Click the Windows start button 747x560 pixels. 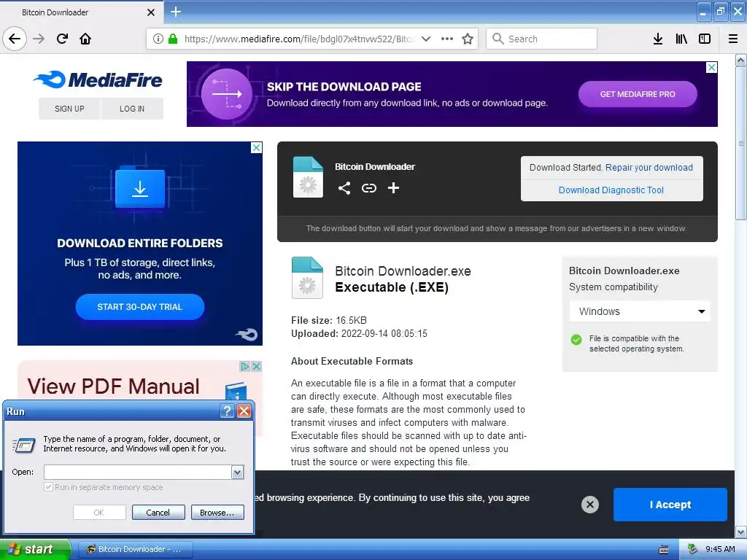(x=35, y=549)
